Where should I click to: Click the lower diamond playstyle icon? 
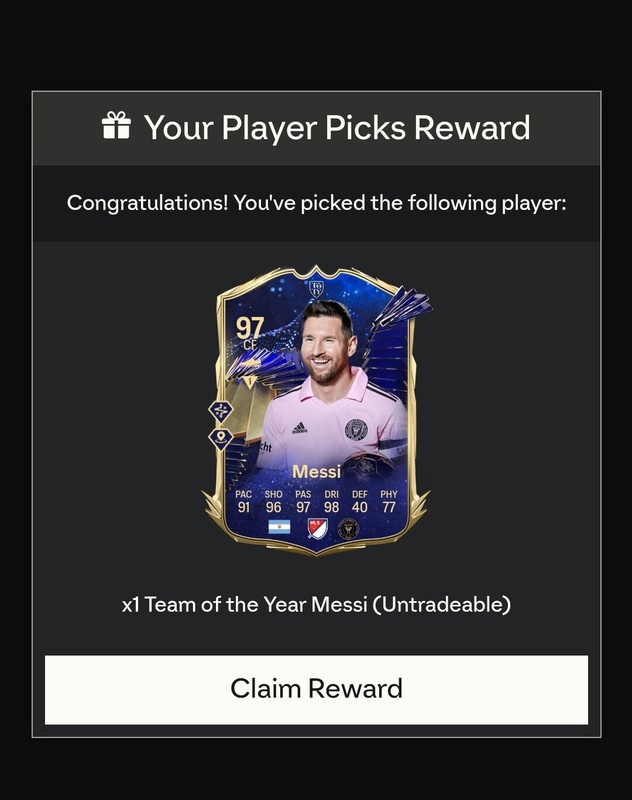click(221, 438)
